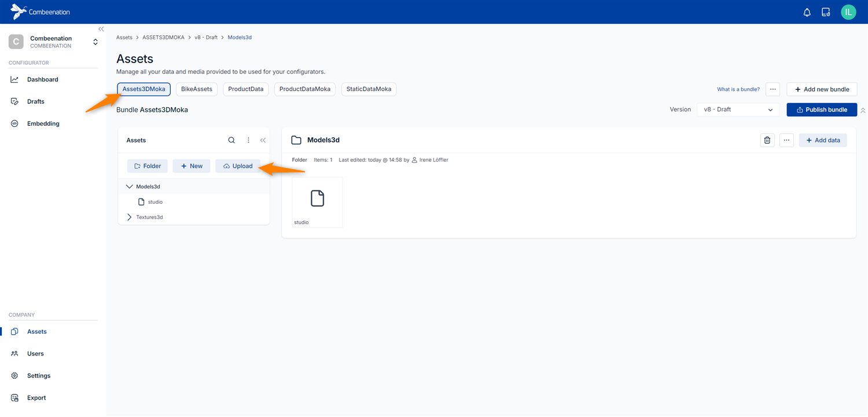Open bundle more options ellipsis button
Image resolution: width=868 pixels, height=417 pixels.
[x=773, y=89]
